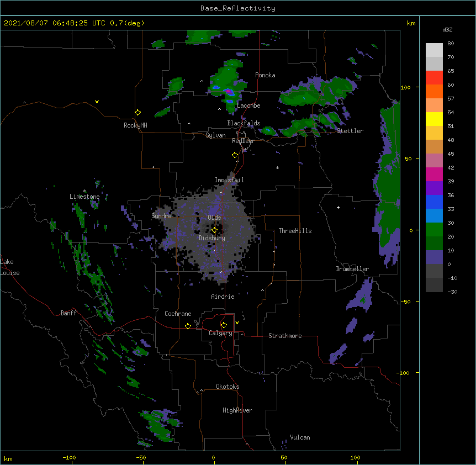Click the asterisk marker above Limestone

coord(84,191)
